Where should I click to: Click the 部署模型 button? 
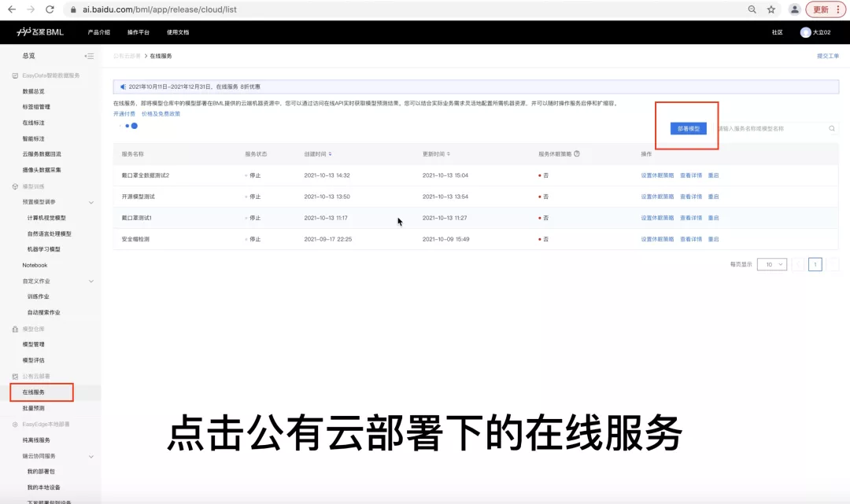click(689, 128)
